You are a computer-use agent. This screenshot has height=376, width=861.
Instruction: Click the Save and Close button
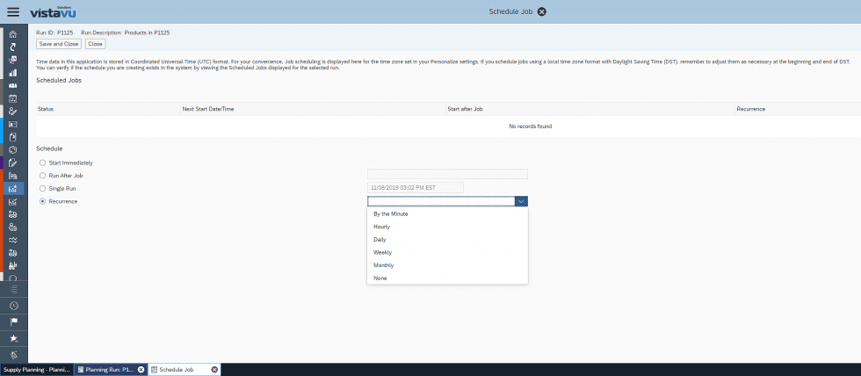pyautogui.click(x=59, y=44)
